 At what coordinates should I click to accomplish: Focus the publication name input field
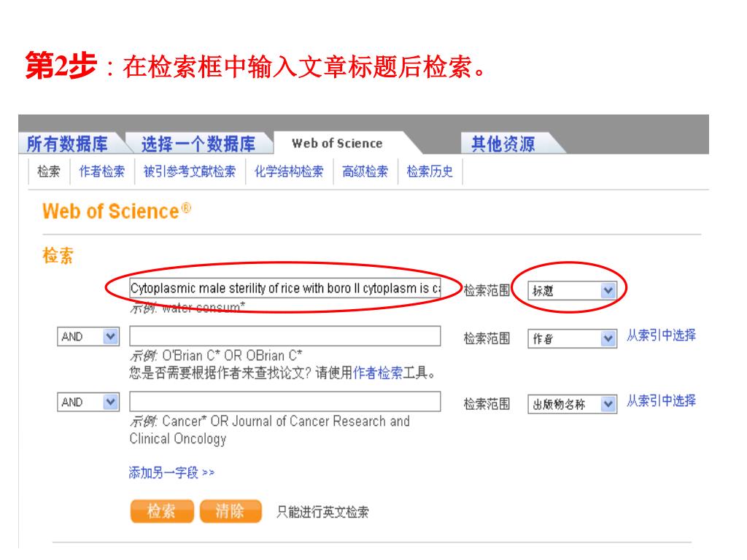click(x=285, y=402)
